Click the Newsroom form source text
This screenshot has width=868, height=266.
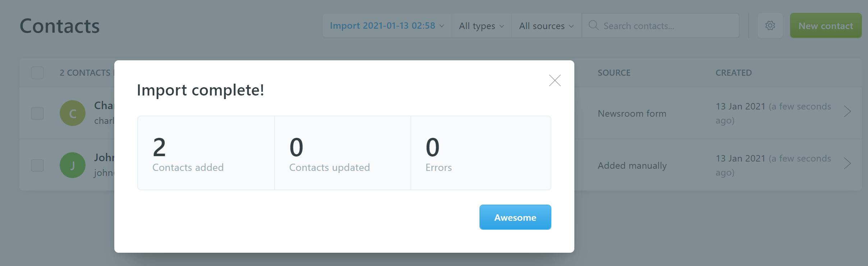tap(632, 113)
